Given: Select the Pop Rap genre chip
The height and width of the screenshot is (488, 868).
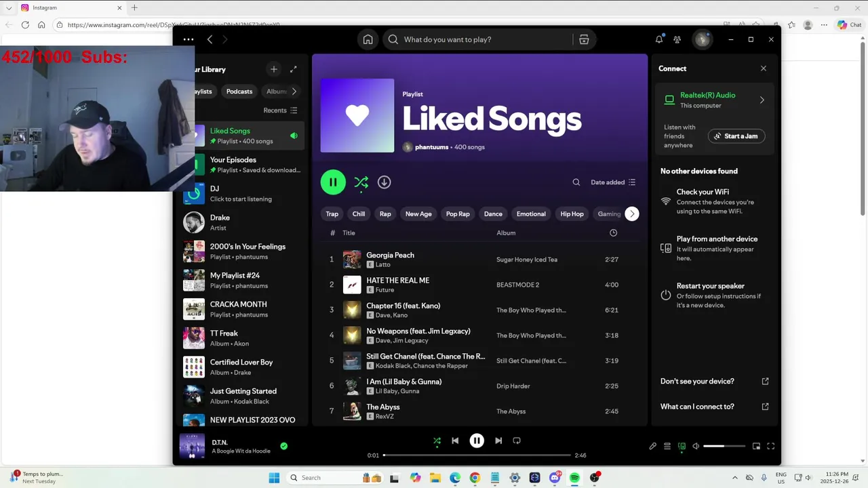Looking at the screenshot, I should click(458, 213).
